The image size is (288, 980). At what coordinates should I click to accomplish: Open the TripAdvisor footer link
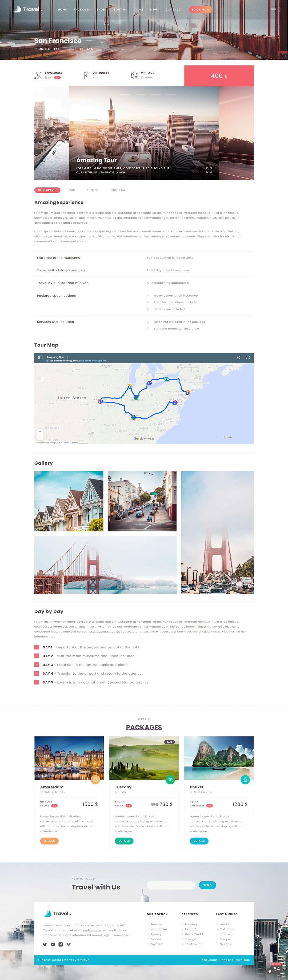click(x=193, y=944)
